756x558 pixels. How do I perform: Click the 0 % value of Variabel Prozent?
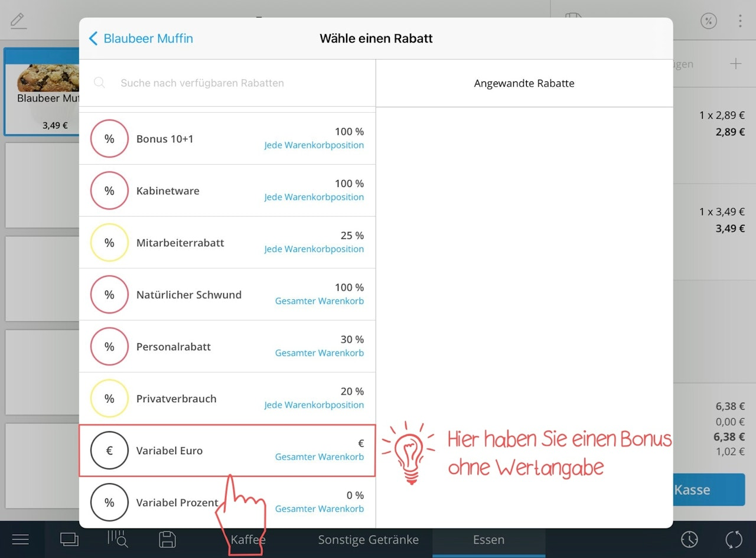355,495
